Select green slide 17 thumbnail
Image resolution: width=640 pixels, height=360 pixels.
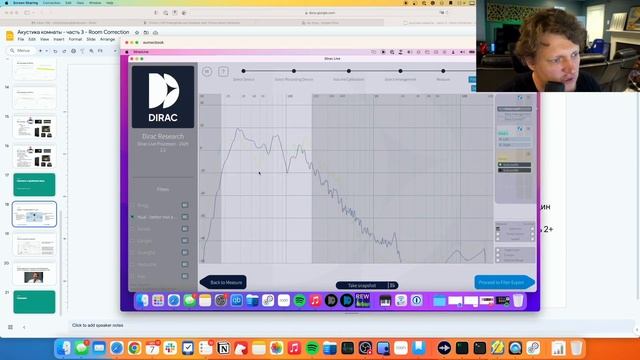pos(34,184)
